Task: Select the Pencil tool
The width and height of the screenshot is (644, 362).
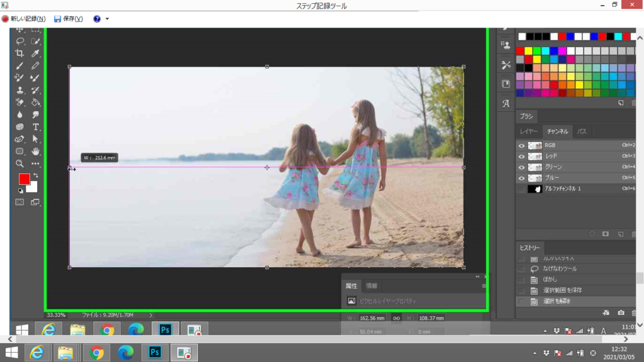Action: point(35,65)
